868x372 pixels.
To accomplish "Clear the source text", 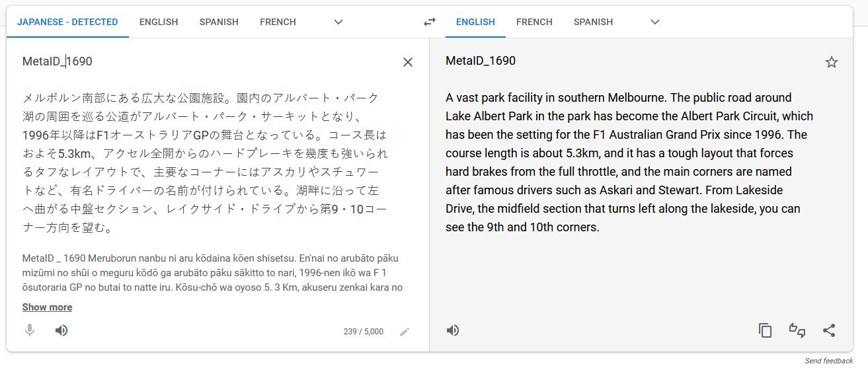I will pyautogui.click(x=408, y=62).
